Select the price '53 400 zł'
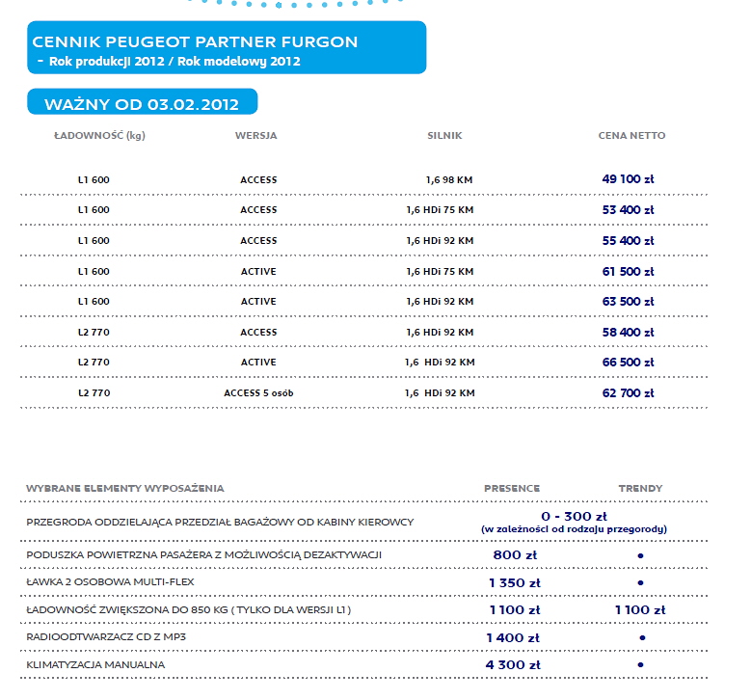751x700 pixels. pyautogui.click(x=628, y=210)
